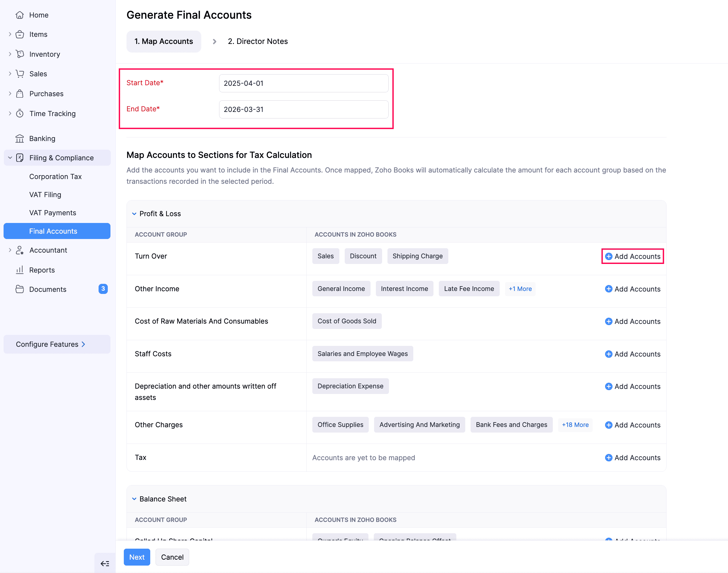This screenshot has width=728, height=573.
Task: Click the Inventory sidebar icon
Action: [20, 54]
